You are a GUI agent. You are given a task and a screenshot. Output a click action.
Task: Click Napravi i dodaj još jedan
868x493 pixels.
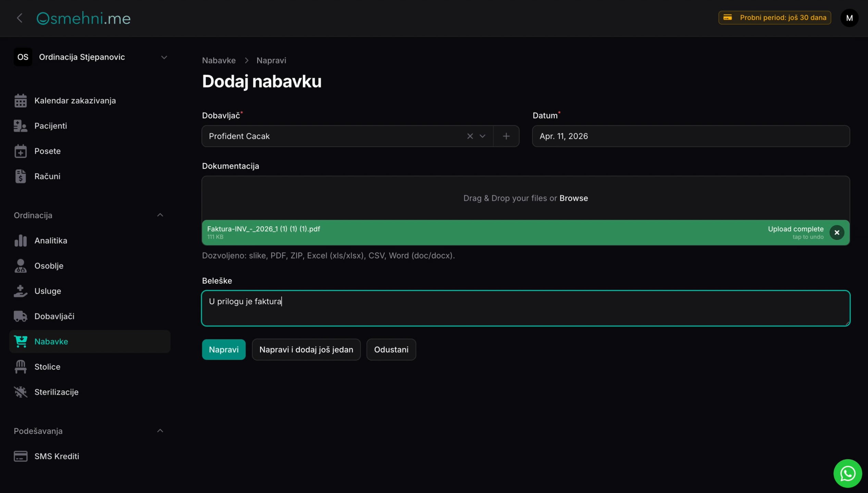(306, 350)
